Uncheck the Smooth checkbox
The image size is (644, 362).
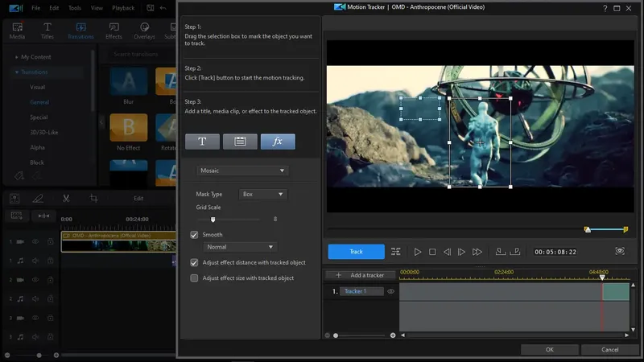pyautogui.click(x=194, y=235)
